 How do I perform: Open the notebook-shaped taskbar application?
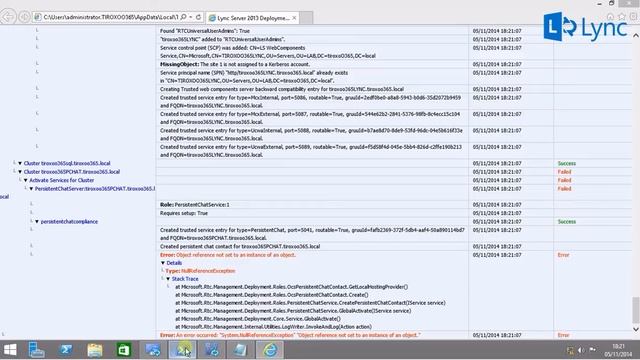click(x=240, y=350)
